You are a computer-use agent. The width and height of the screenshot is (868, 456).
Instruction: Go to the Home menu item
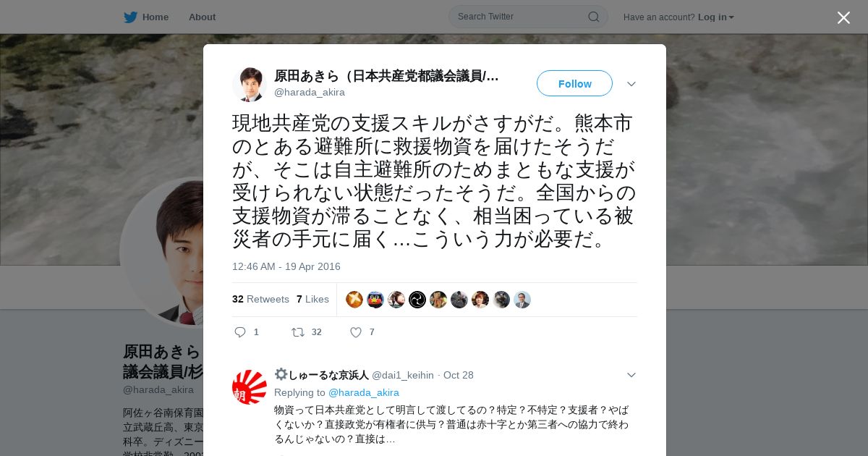pyautogui.click(x=146, y=17)
